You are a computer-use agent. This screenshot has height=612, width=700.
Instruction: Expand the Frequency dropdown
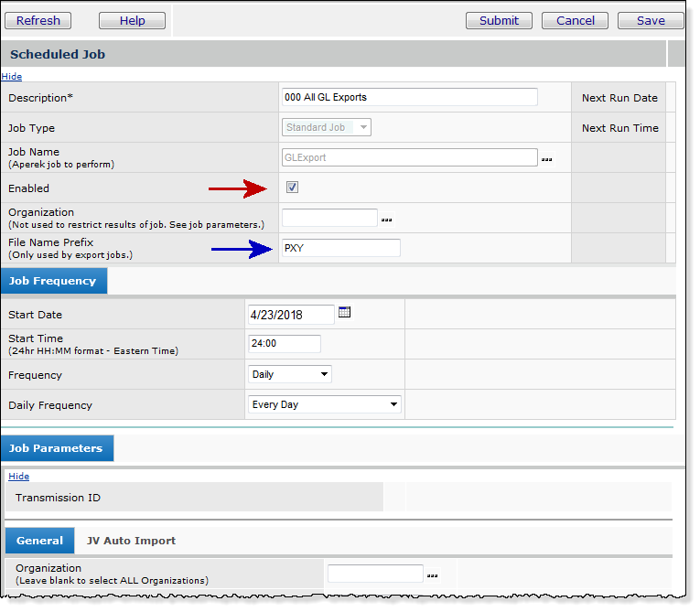pos(290,374)
